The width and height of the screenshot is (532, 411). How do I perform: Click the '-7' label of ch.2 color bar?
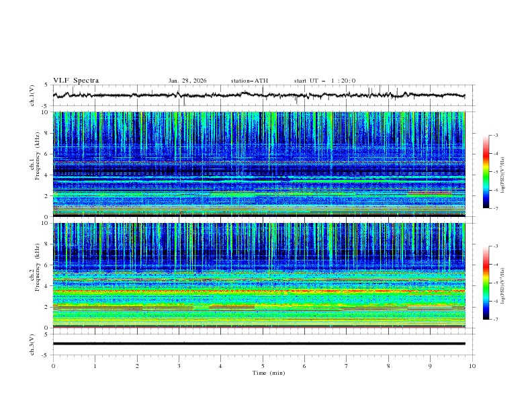point(496,320)
